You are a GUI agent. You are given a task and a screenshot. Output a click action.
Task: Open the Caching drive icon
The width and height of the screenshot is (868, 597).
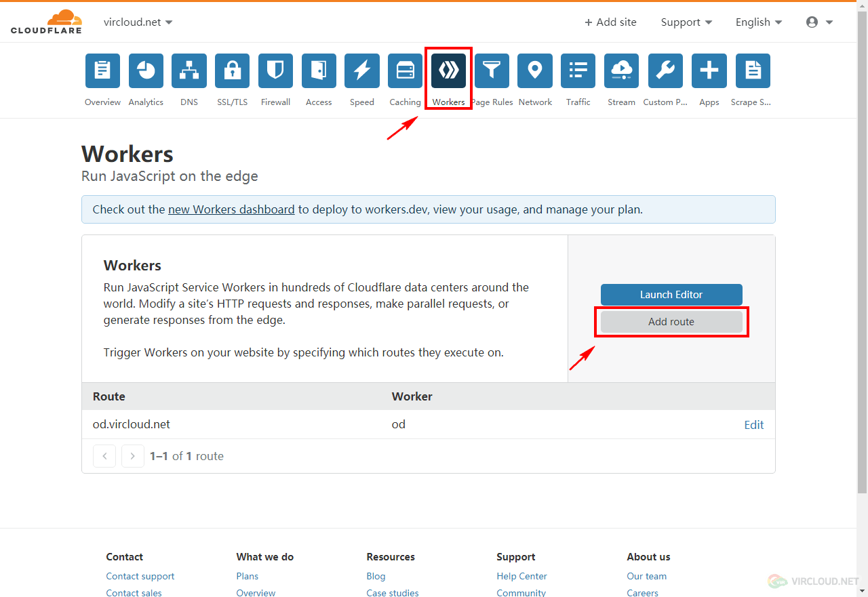(x=405, y=71)
